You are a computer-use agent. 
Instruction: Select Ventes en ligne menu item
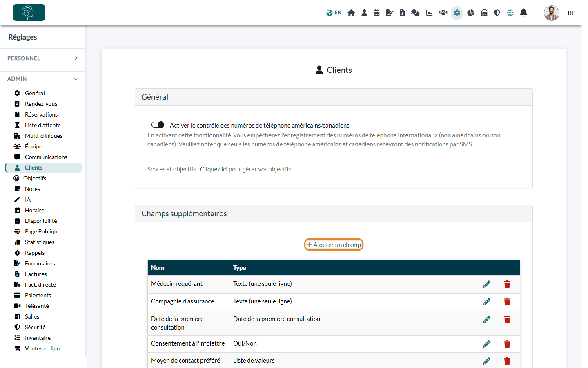[x=44, y=348]
